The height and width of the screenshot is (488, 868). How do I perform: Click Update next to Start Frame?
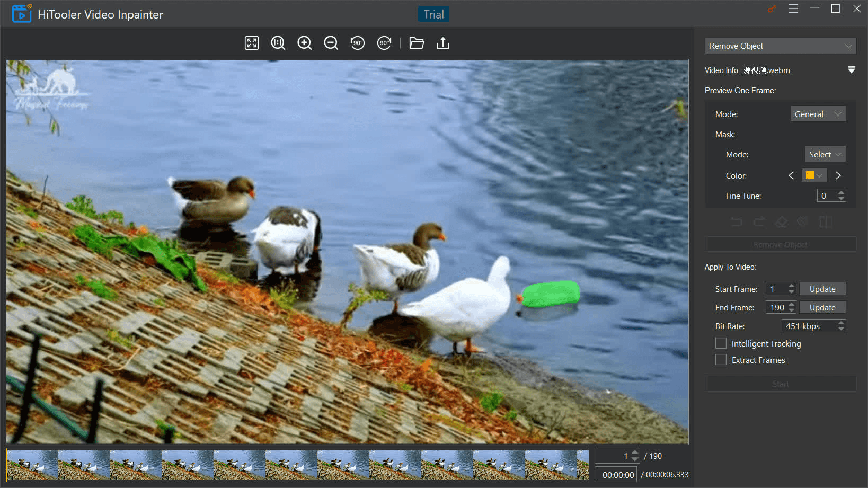822,289
